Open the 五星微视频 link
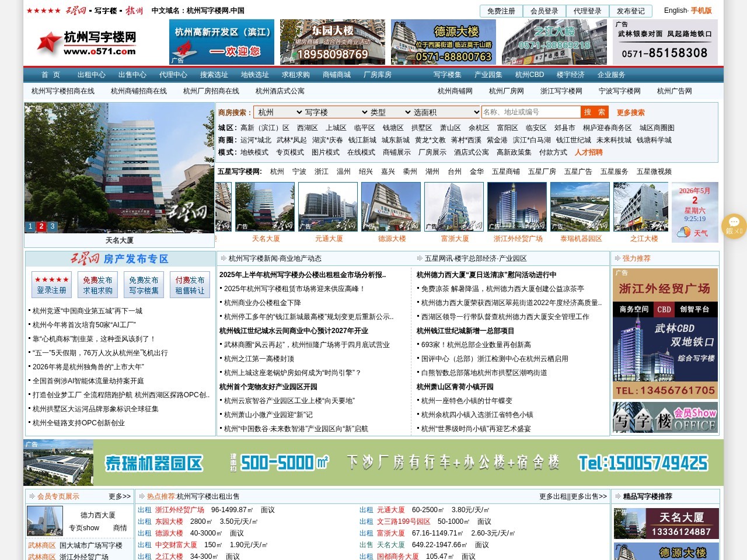747x560 pixels. pos(654,171)
